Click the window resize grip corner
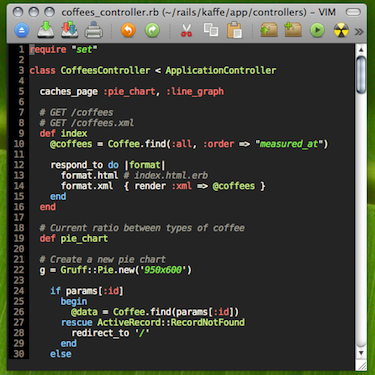Screen dimensions: 375x375 point(361,365)
